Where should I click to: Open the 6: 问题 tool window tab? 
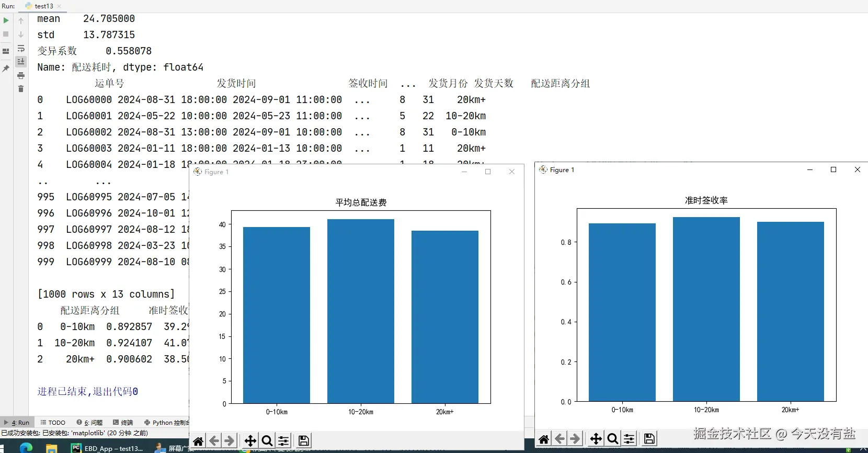pos(89,423)
